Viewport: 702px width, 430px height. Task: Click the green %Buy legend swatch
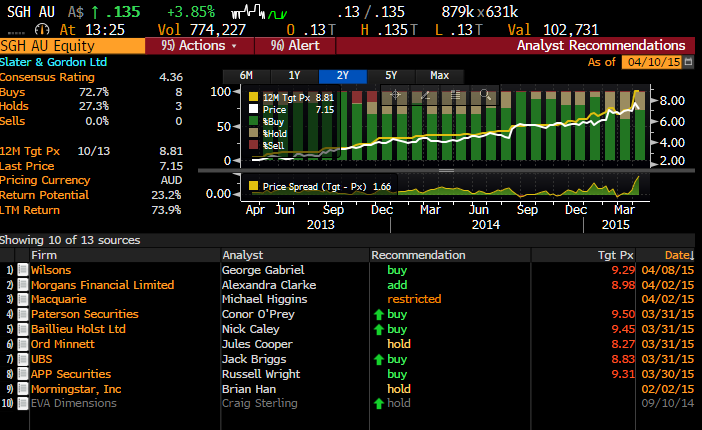253,121
